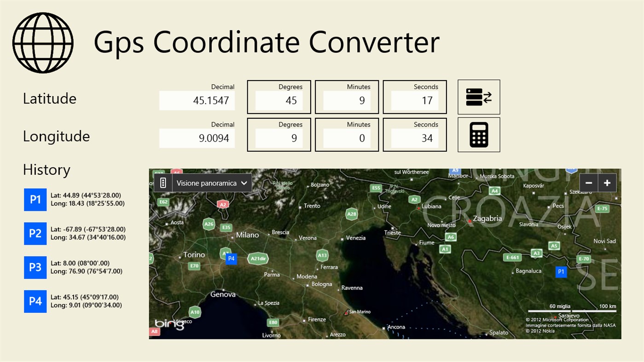Image resolution: width=644 pixels, height=362 pixels.
Task: Zoom in using the plus button
Action: 607,183
